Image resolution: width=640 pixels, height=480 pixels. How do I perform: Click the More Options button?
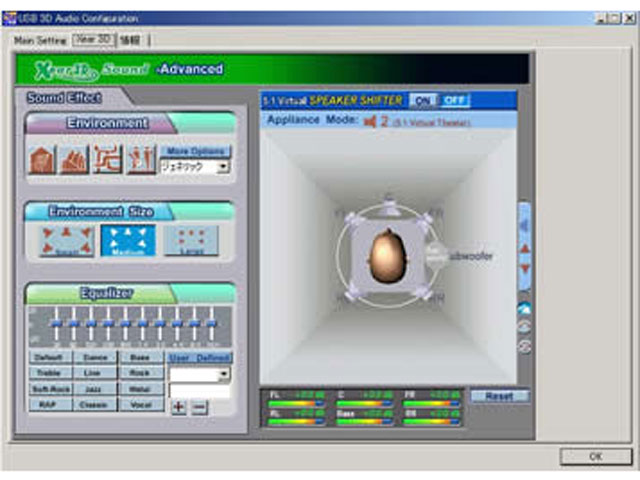(x=196, y=151)
